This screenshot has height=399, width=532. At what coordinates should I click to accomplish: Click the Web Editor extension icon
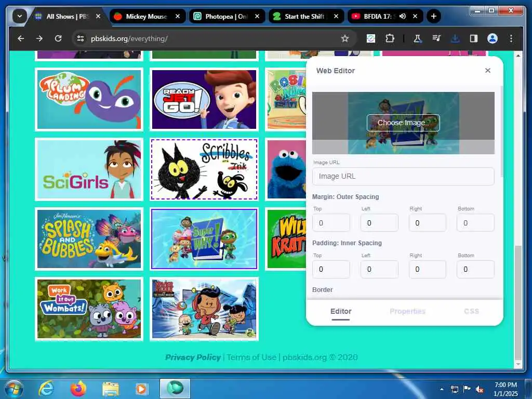click(371, 38)
